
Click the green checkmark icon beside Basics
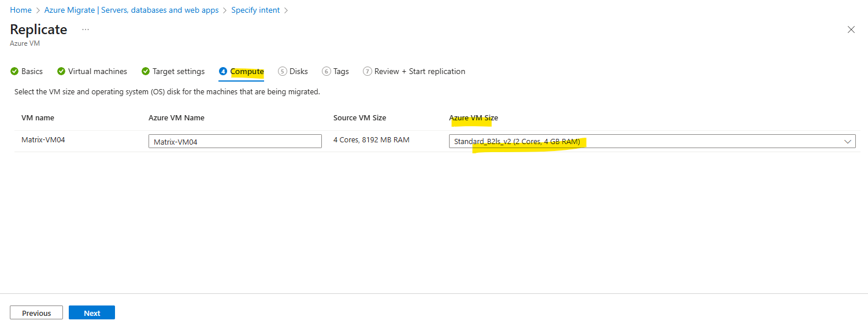click(x=14, y=71)
